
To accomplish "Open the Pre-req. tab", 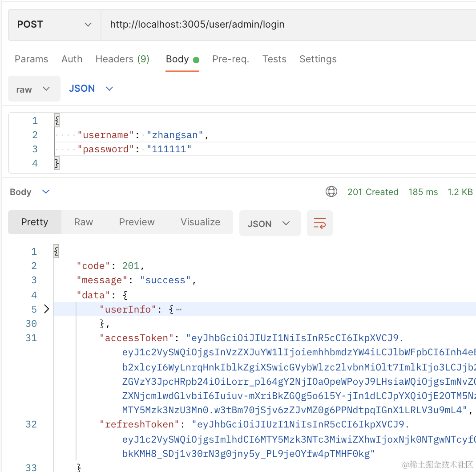I will tap(230, 59).
